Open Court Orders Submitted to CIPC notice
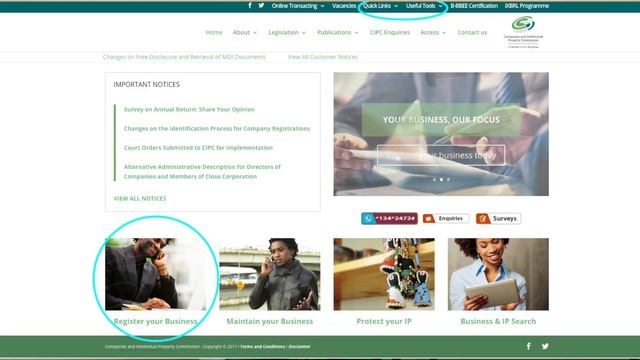640x360 pixels. point(198,148)
